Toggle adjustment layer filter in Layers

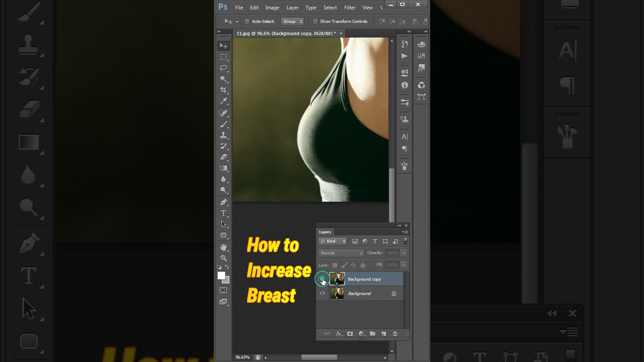(365, 241)
